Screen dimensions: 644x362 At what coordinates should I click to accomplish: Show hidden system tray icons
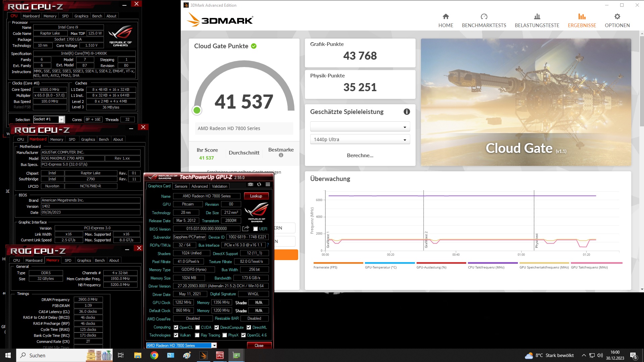pyautogui.click(x=584, y=355)
